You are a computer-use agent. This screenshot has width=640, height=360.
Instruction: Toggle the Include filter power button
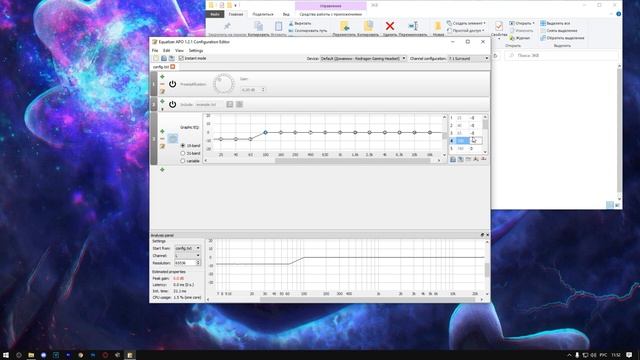[172, 104]
